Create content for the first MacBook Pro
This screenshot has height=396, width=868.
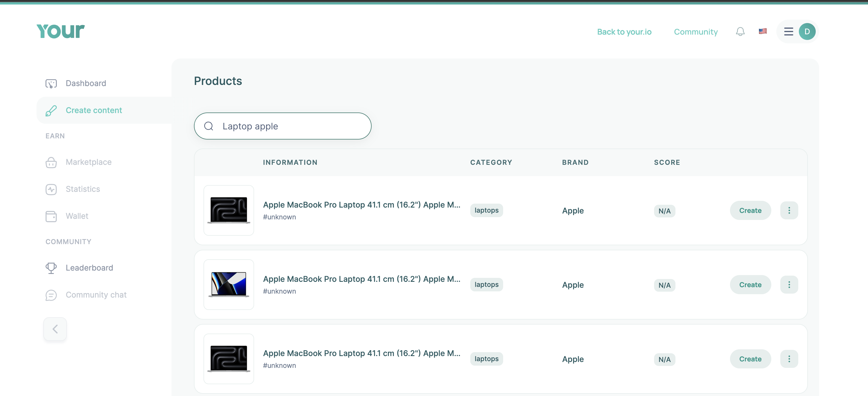[x=751, y=210]
